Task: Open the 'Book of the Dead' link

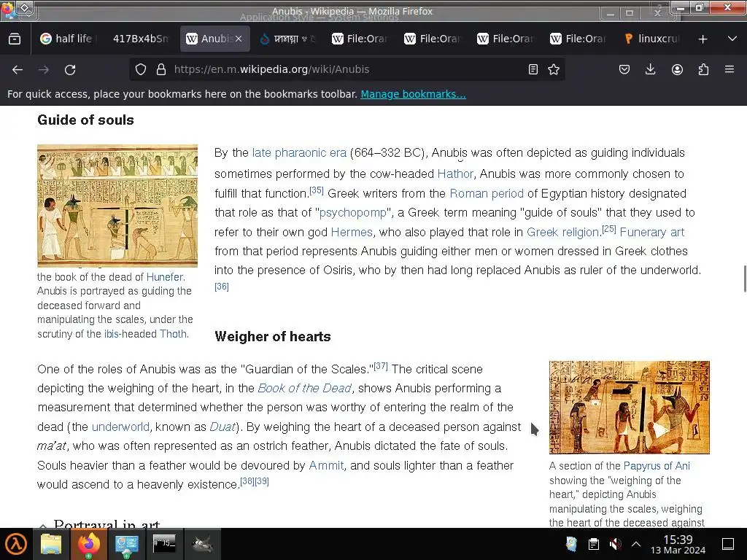Action: pos(304,388)
